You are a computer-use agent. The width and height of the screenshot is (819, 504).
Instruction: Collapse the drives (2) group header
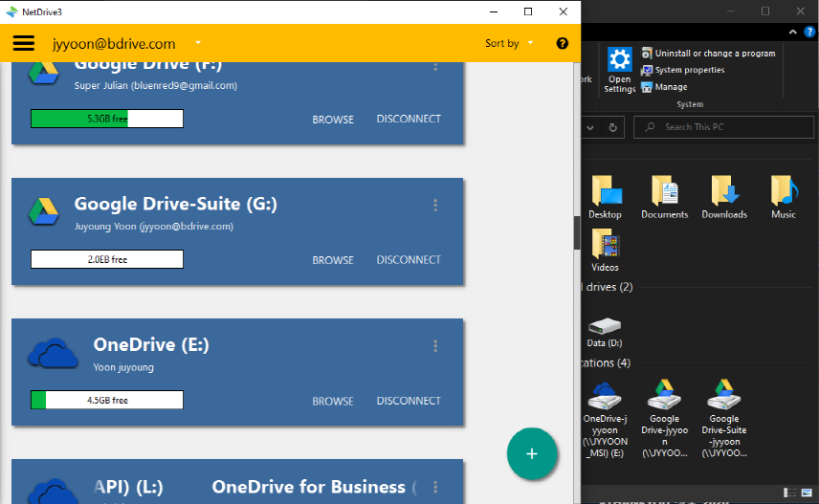(x=609, y=287)
